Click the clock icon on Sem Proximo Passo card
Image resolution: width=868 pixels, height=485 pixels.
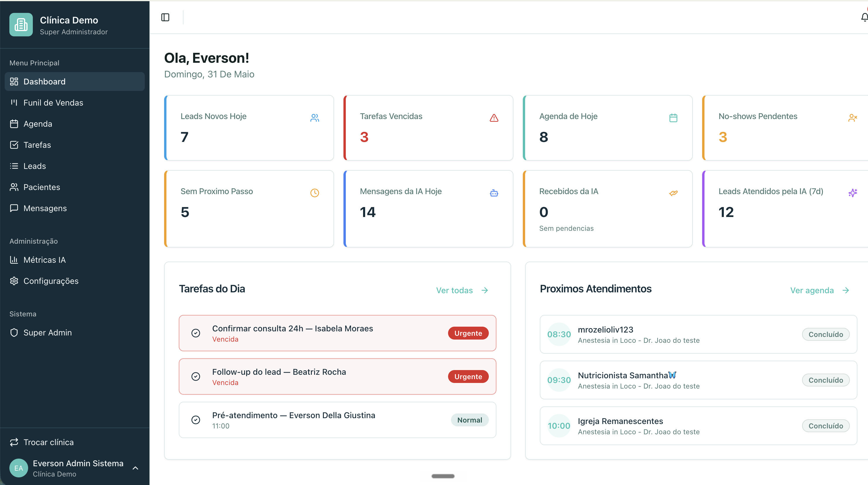coord(314,193)
